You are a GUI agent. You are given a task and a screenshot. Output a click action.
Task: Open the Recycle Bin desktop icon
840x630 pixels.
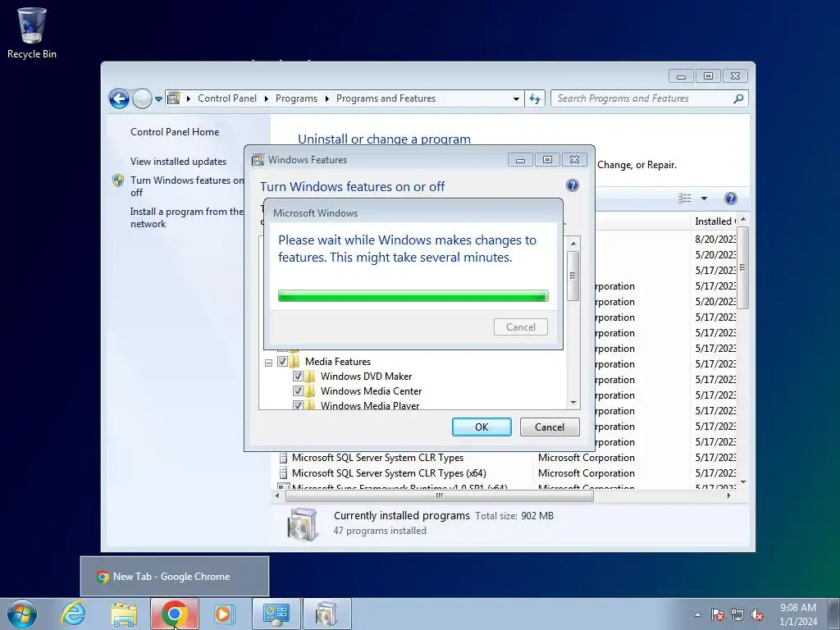[x=32, y=33]
